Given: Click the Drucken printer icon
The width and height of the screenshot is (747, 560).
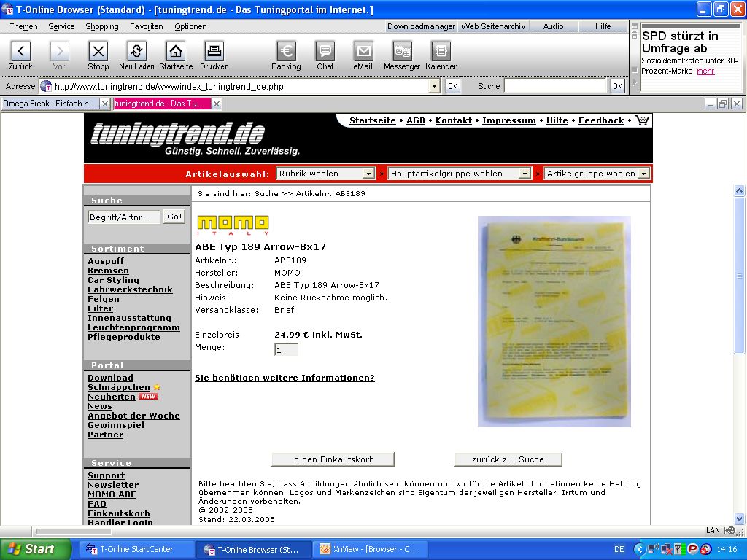Looking at the screenshot, I should click(214, 51).
